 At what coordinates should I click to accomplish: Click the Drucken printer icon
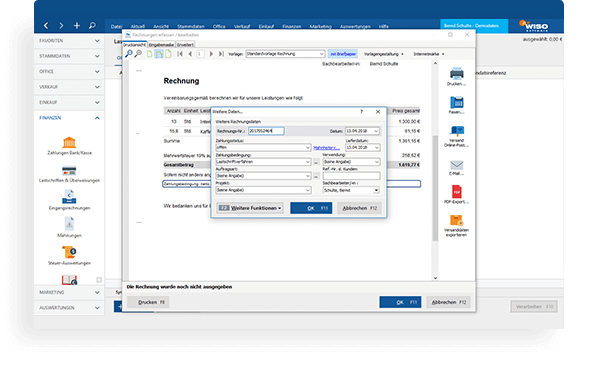tap(457, 73)
